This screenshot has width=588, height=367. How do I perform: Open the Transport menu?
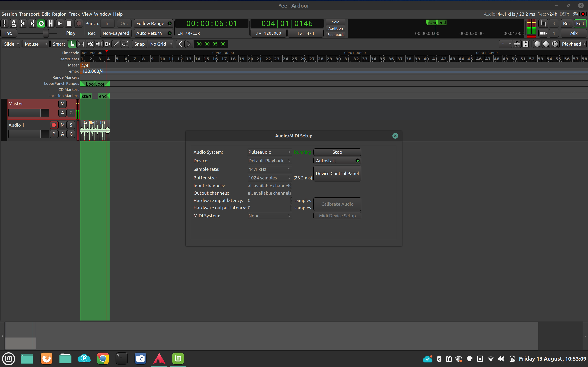click(29, 14)
